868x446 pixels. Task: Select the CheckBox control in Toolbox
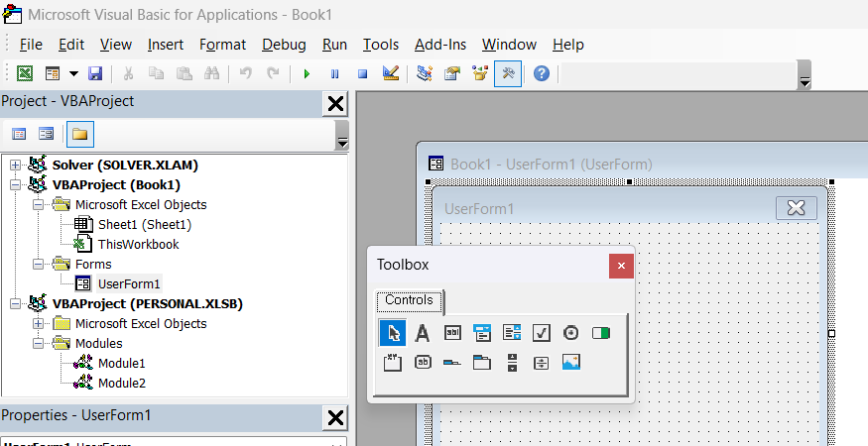(x=542, y=333)
